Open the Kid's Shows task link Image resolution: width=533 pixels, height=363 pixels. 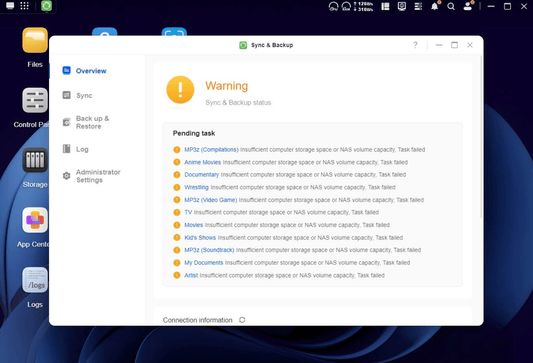click(x=200, y=238)
